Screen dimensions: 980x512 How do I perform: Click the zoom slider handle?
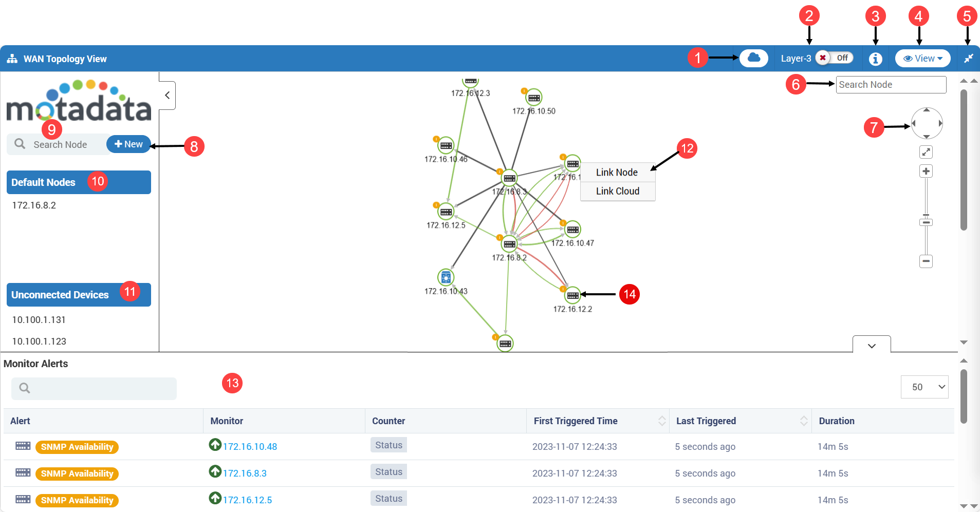926,222
